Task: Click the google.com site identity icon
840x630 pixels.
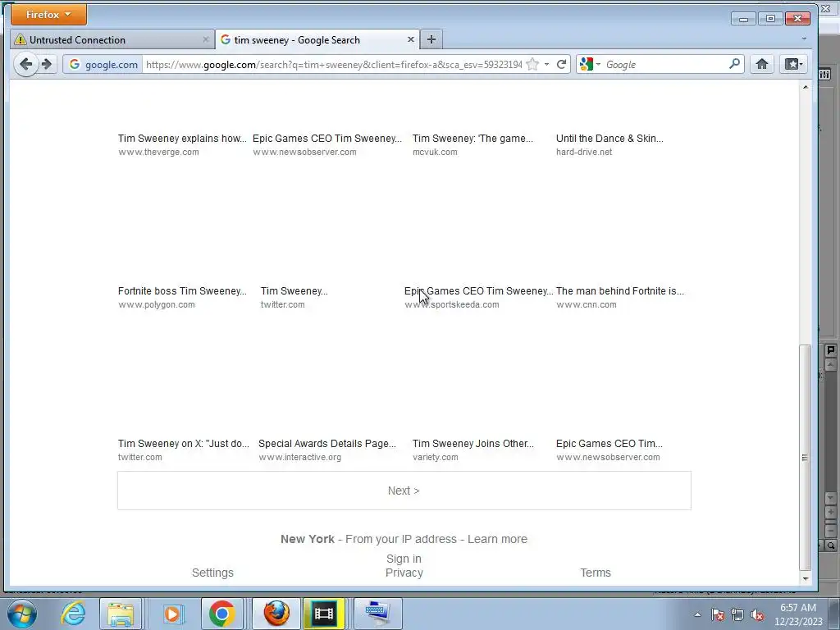Action: pos(103,65)
